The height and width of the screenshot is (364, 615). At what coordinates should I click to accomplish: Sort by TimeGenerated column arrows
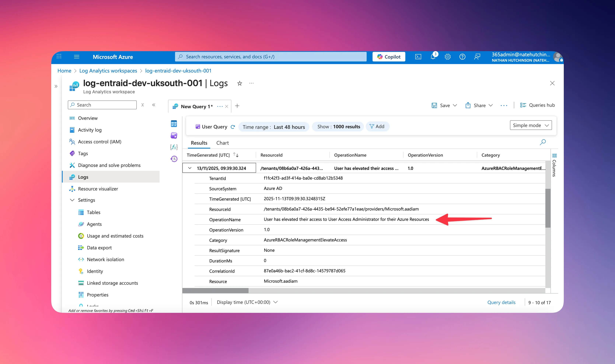pos(236,155)
